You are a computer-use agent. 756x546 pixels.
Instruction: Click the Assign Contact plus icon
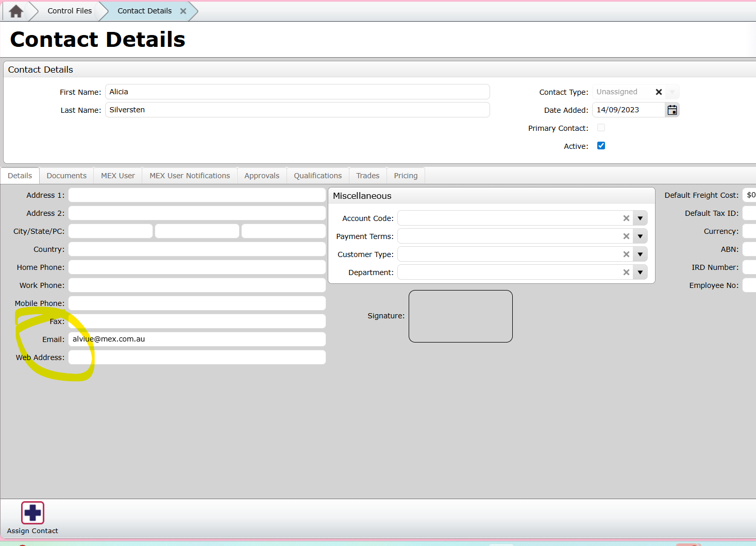32,513
